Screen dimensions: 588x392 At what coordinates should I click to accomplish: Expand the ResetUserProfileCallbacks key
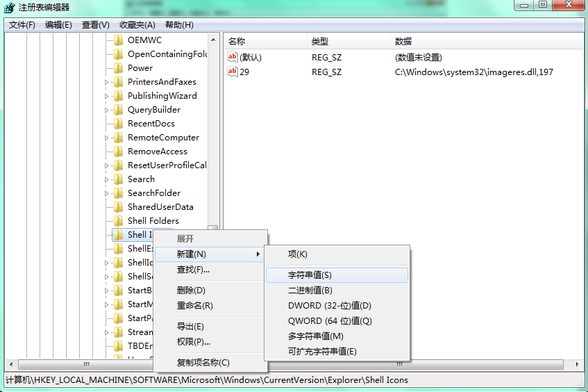click(x=106, y=165)
